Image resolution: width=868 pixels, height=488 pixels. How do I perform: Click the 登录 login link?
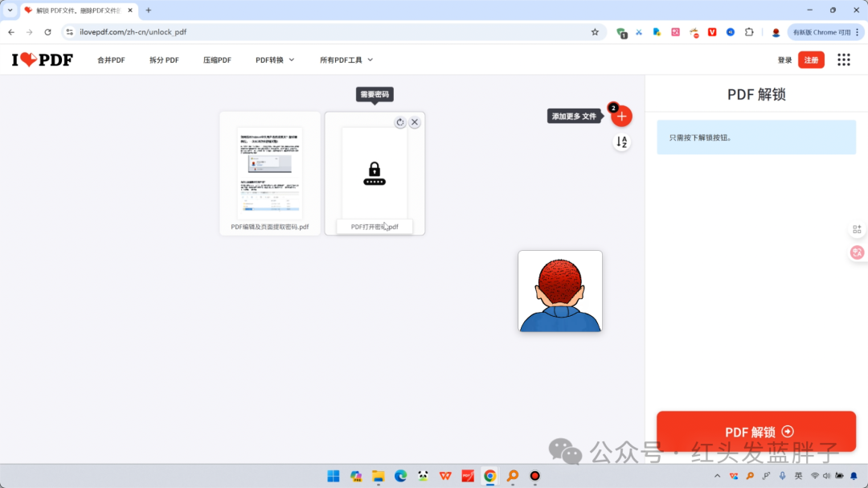coord(784,60)
